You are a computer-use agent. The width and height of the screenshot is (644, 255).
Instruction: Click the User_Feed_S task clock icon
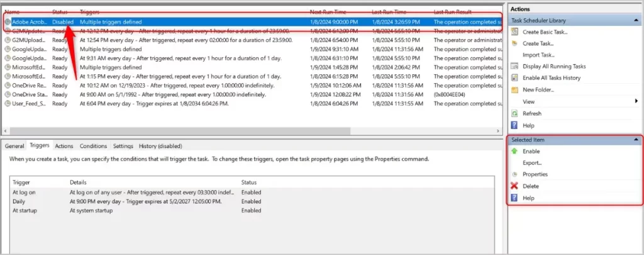[x=8, y=103]
